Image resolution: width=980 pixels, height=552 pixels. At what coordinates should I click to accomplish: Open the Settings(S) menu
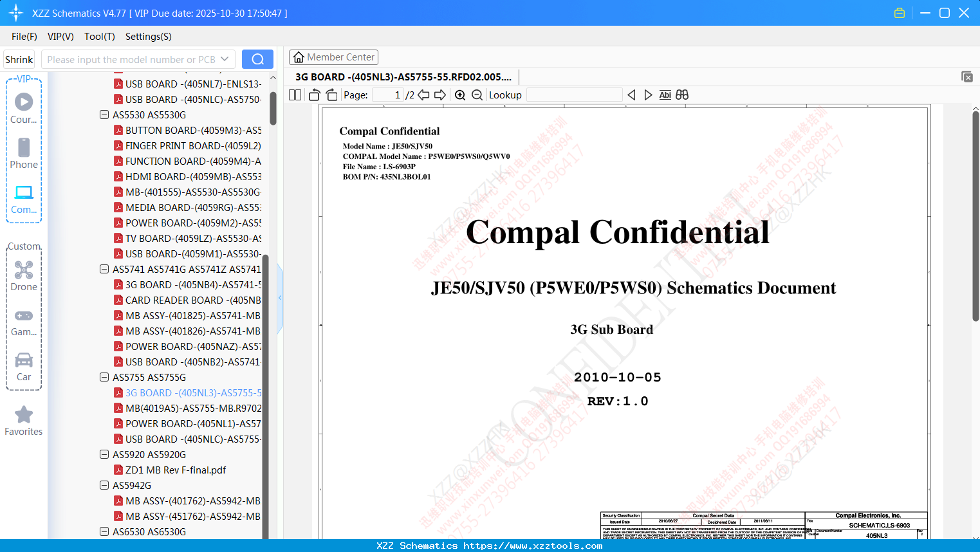point(149,37)
